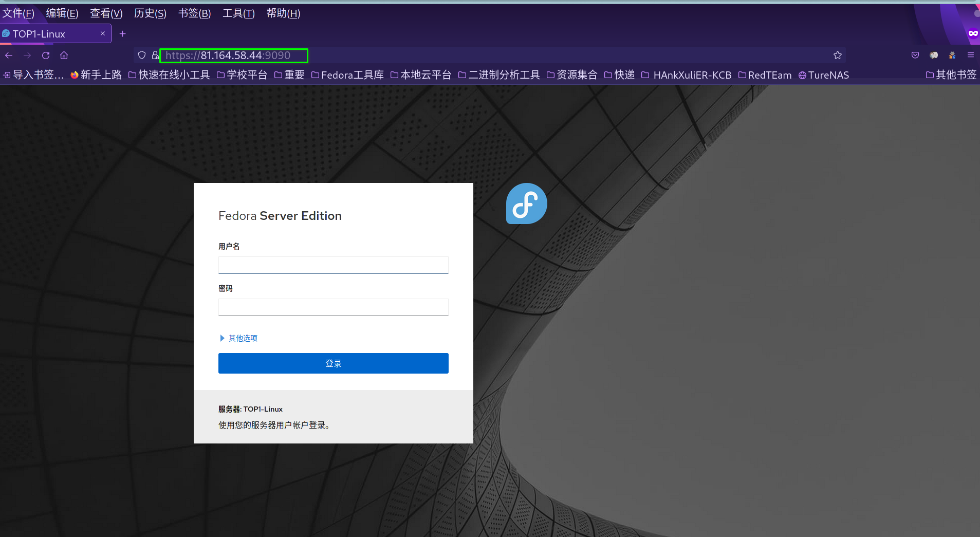Click the forward navigation arrow
Viewport: 980px width, 537px height.
(27, 55)
